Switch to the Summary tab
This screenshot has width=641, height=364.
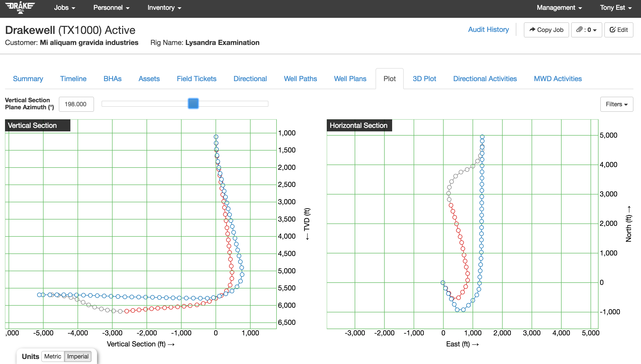[x=28, y=79]
